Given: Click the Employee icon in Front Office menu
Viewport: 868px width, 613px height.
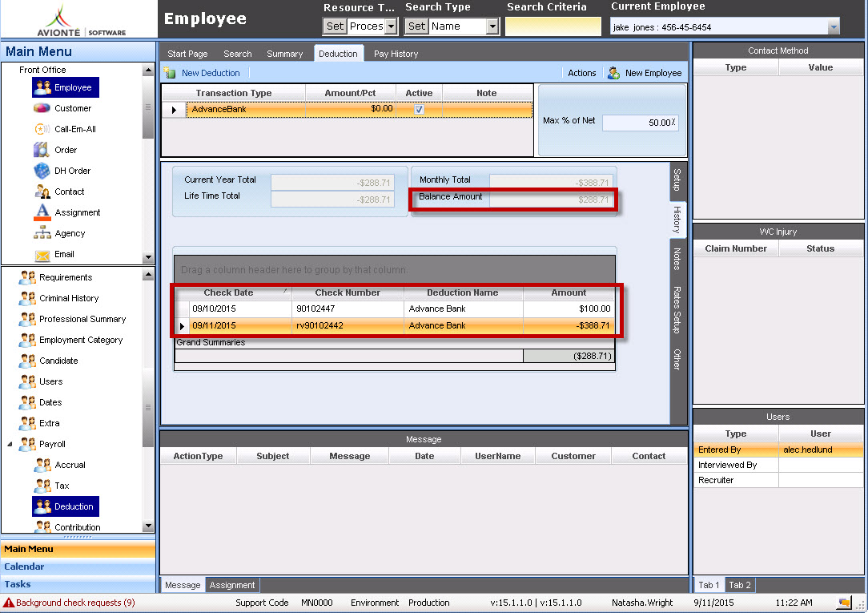Looking at the screenshot, I should click(x=42, y=87).
